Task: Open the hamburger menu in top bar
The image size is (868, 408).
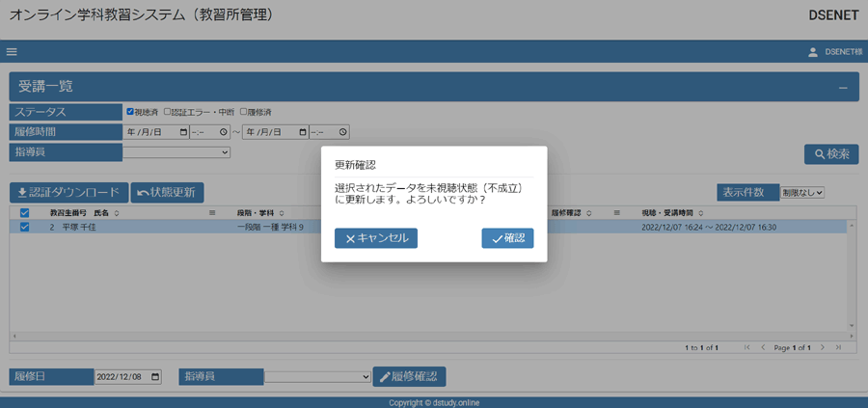Action: (x=12, y=52)
